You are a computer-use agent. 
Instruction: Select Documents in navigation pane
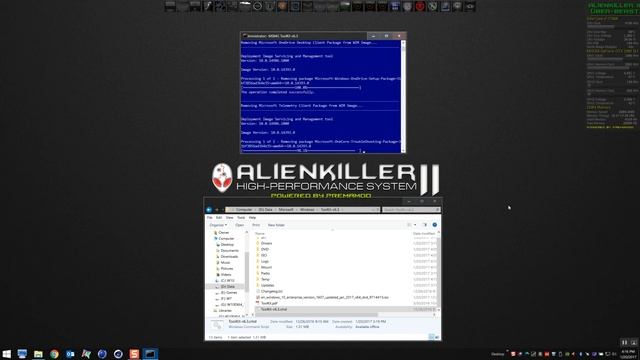click(227, 251)
